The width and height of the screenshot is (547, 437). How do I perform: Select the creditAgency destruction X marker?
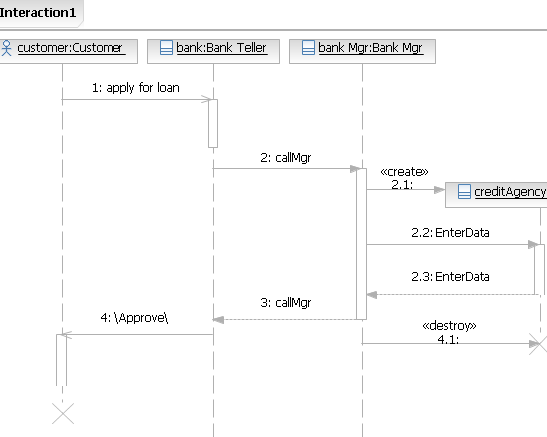(538, 344)
